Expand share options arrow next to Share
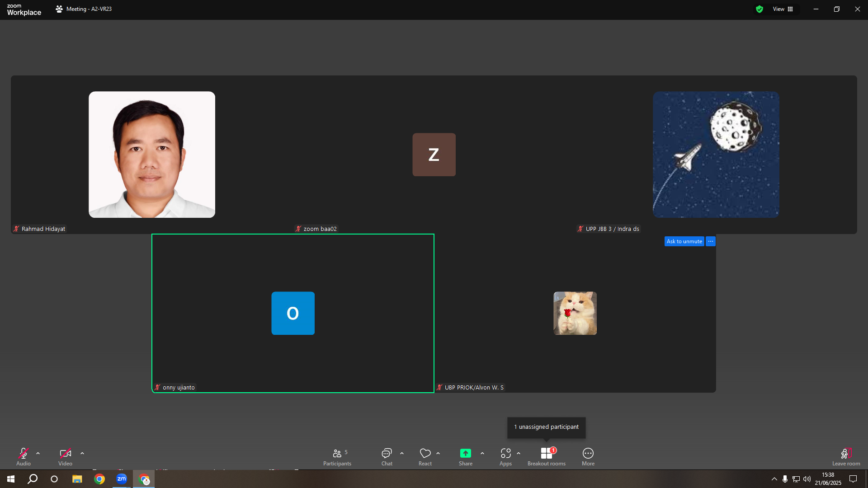Viewport: 868px width, 488px height. pyautogui.click(x=482, y=453)
